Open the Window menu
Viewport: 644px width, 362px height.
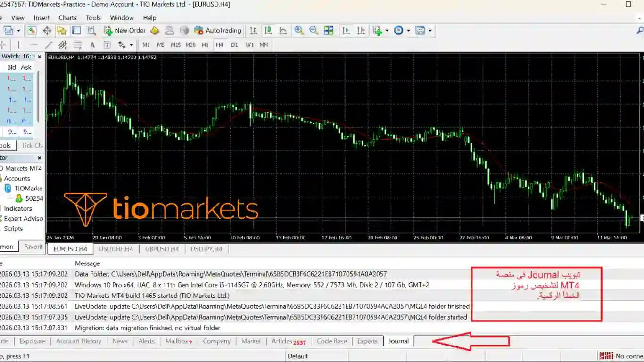122,18
